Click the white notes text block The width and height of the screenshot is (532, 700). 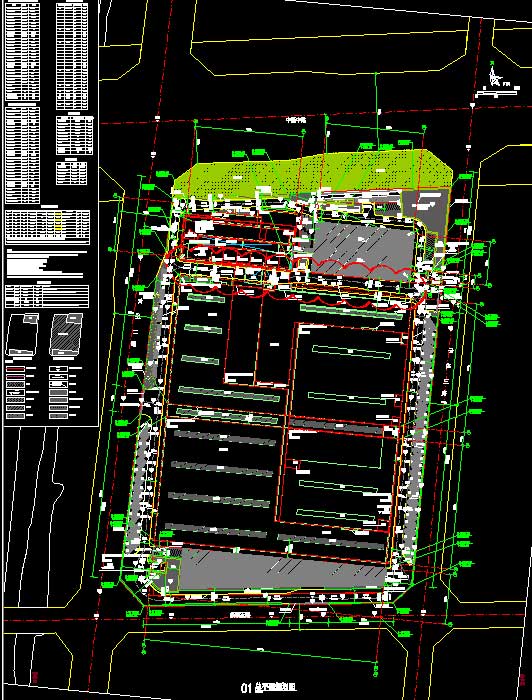(46, 264)
